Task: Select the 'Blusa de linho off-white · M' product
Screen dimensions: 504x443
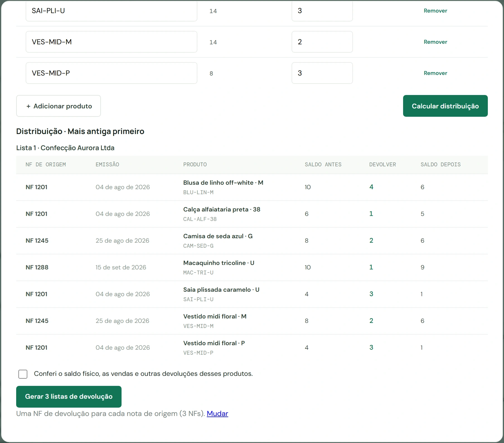Action: tap(223, 182)
